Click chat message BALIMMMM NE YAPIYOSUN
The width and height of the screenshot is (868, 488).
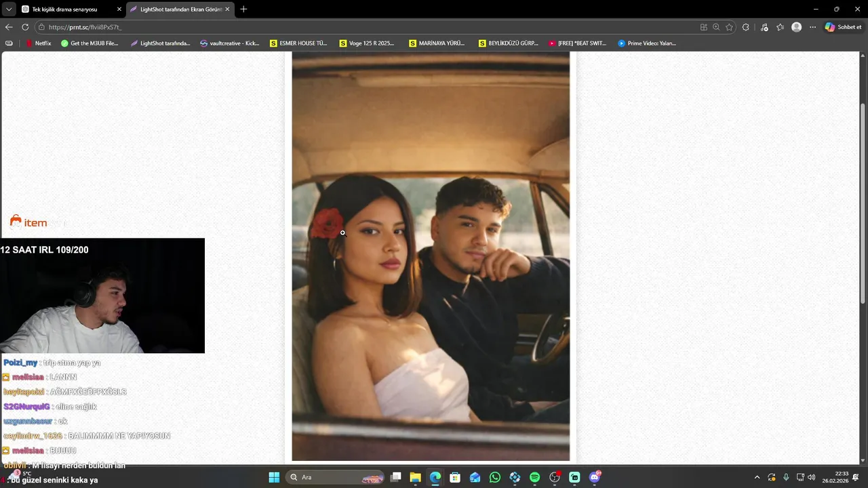[119, 436]
